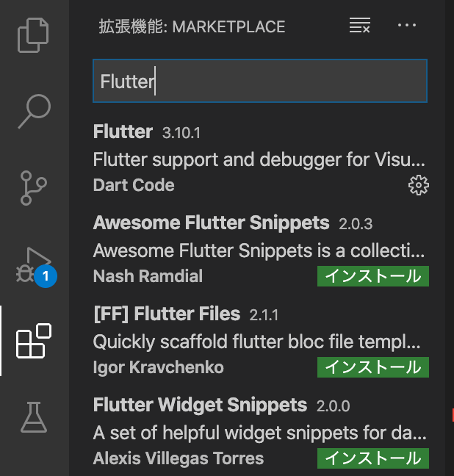Select Flutter Widget Snippets title
The image size is (454, 476).
(200, 405)
